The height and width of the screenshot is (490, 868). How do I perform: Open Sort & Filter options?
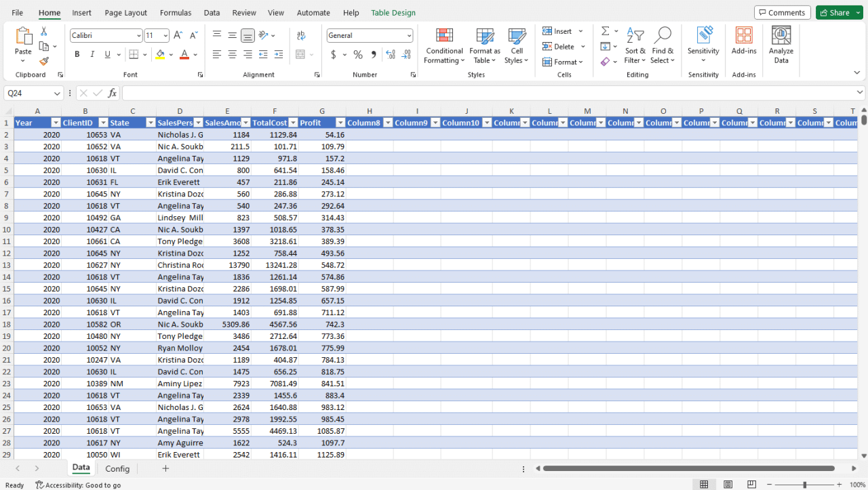tap(635, 46)
